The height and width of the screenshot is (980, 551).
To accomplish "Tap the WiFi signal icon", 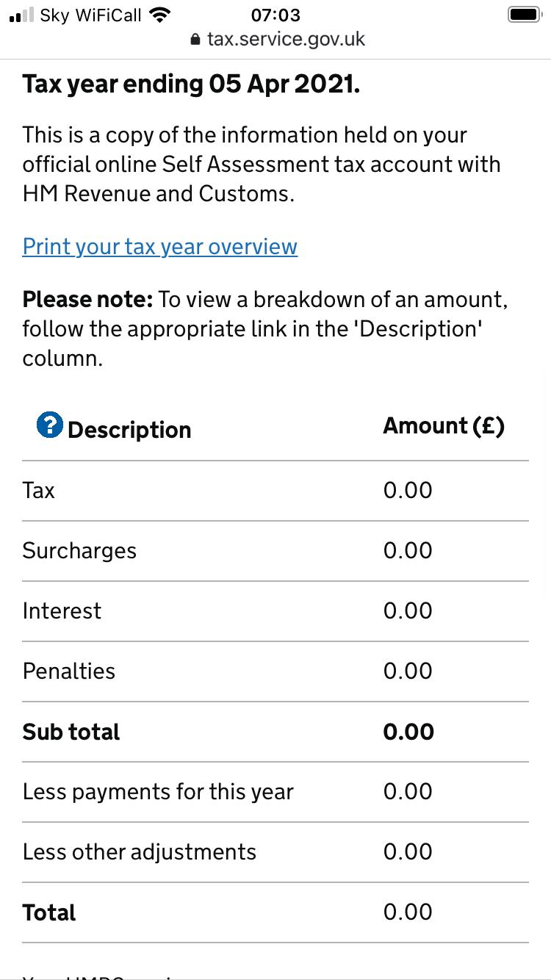I will tap(159, 14).
